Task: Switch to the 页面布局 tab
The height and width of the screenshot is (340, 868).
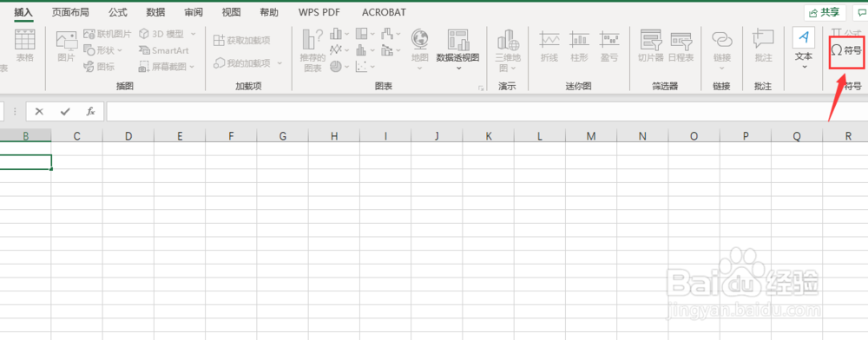Action: pos(70,12)
